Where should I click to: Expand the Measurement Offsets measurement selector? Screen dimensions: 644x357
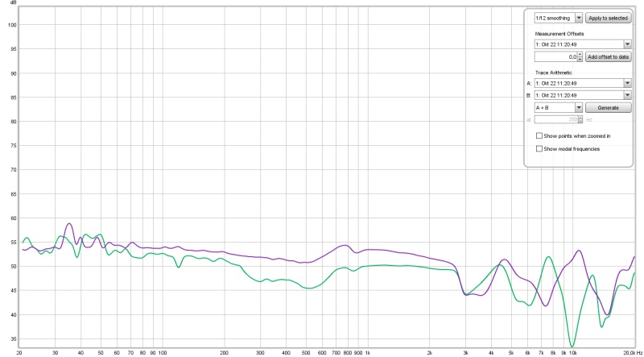tap(626, 44)
